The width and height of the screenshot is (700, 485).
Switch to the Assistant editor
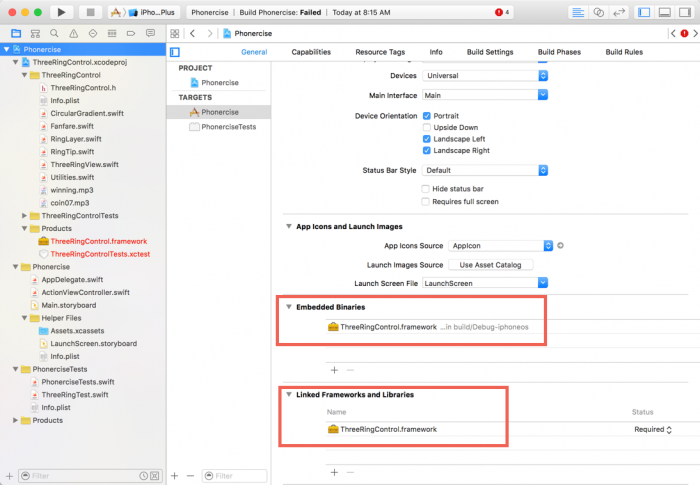click(x=599, y=12)
